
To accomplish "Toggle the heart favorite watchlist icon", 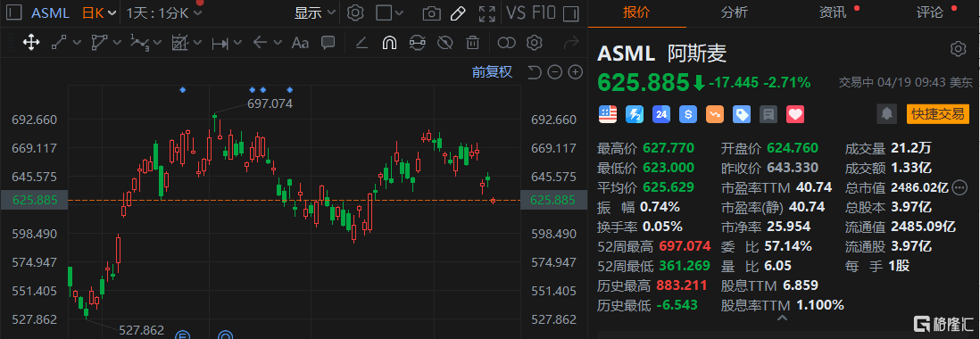I will click(x=795, y=114).
